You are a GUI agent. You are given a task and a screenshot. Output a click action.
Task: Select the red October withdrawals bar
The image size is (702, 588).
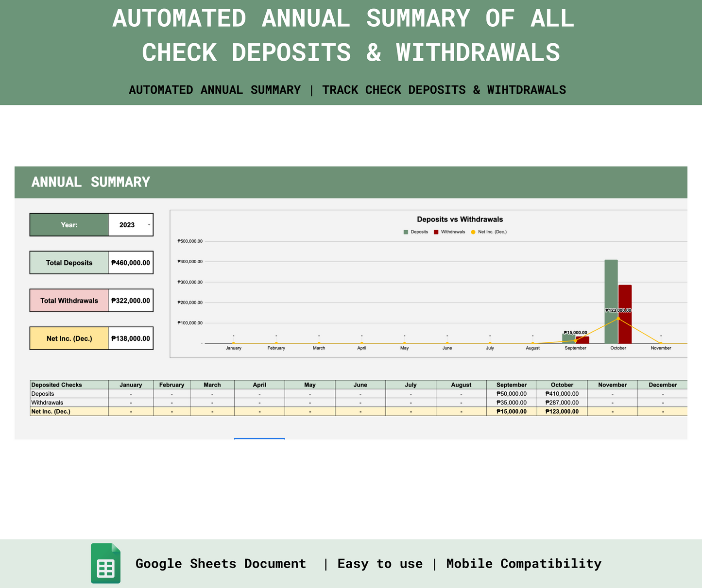625,314
